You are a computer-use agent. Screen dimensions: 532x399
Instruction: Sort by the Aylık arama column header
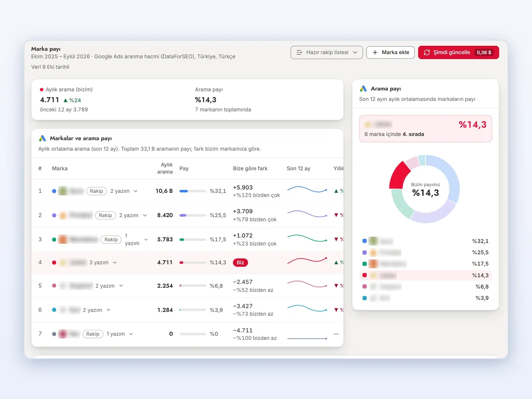coord(165,168)
